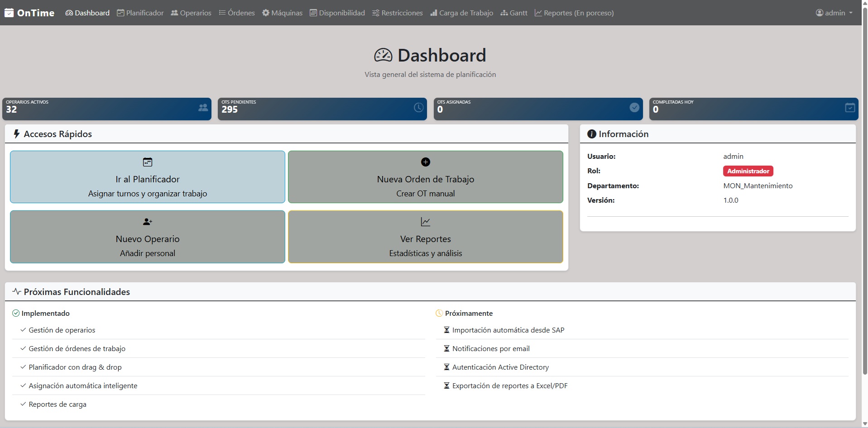
Task: Check the Planificador con drag & drop item
Action: (75, 367)
